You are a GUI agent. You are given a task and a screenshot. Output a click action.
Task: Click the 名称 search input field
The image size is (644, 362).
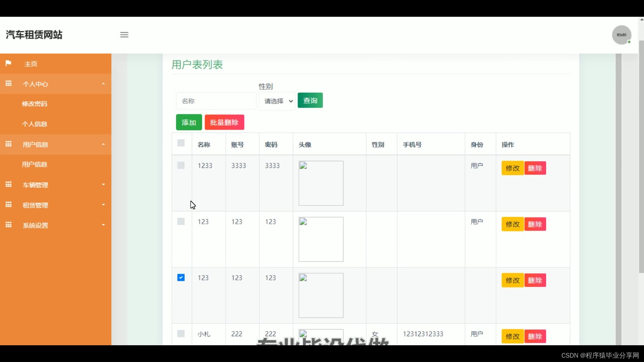coord(216,101)
